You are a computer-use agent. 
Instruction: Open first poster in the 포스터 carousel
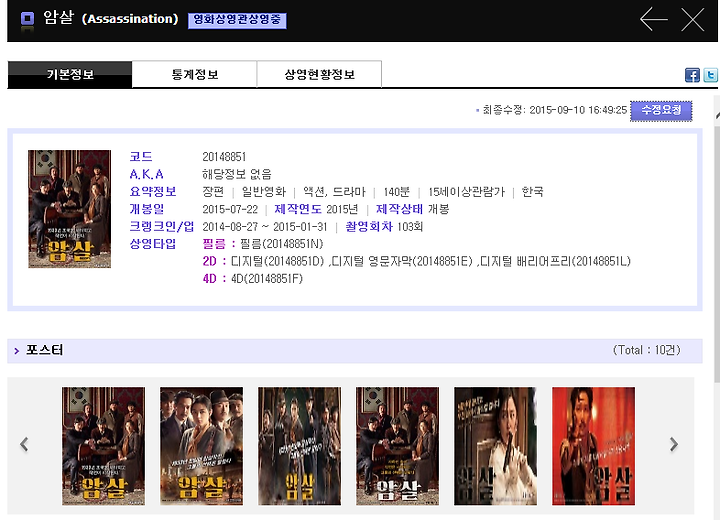pyautogui.click(x=103, y=446)
